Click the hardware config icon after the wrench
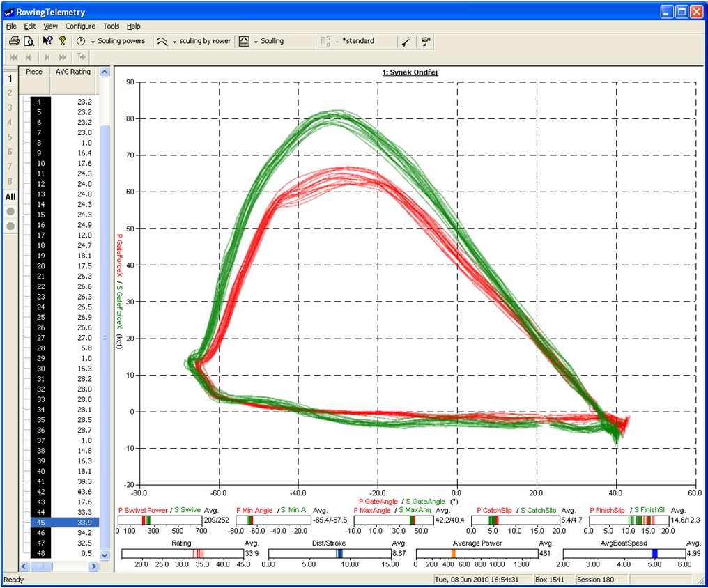The height and width of the screenshot is (588, 708). point(425,42)
